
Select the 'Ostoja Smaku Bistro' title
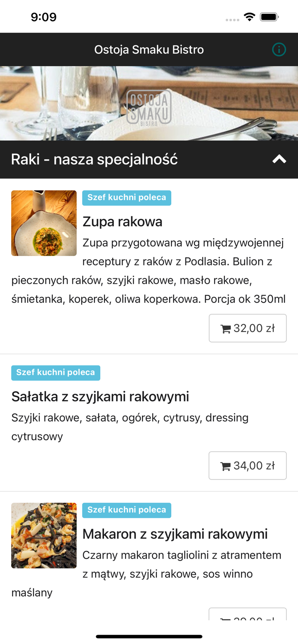[x=149, y=49]
